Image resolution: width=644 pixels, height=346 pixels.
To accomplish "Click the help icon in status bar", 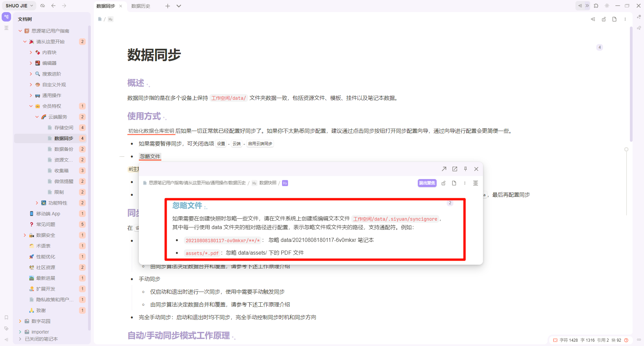I will coord(626,340).
